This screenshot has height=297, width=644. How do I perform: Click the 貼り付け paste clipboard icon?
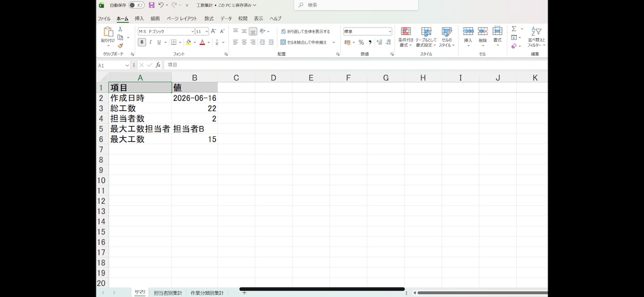(x=108, y=32)
